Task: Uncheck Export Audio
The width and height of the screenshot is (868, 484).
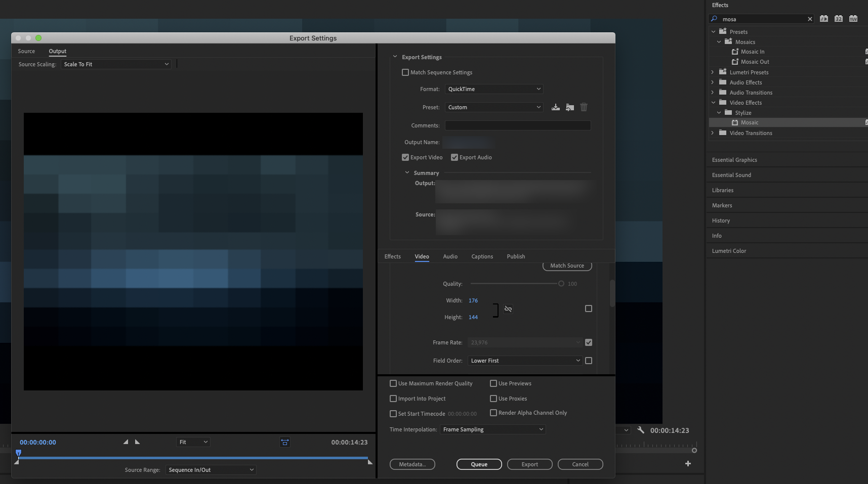Action: [x=454, y=157]
